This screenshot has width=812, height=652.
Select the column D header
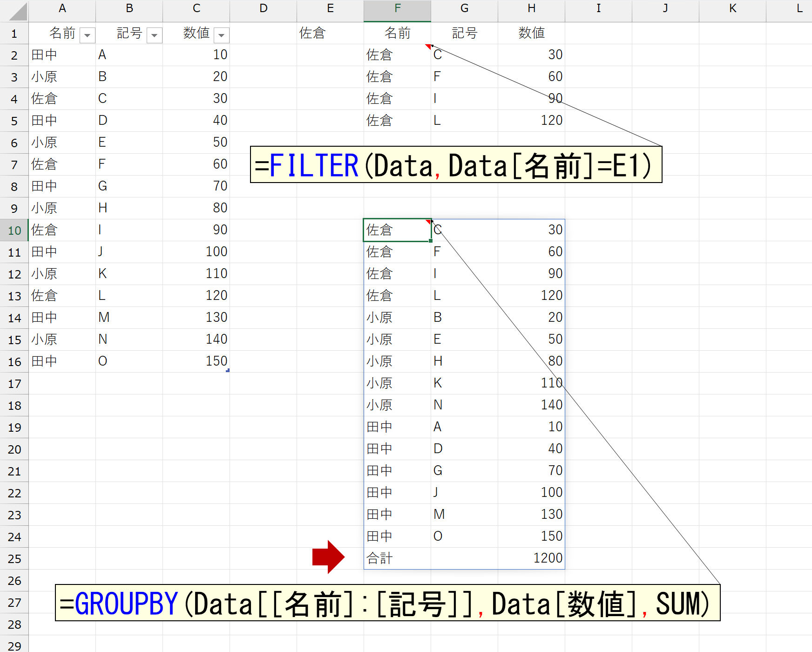tap(263, 9)
